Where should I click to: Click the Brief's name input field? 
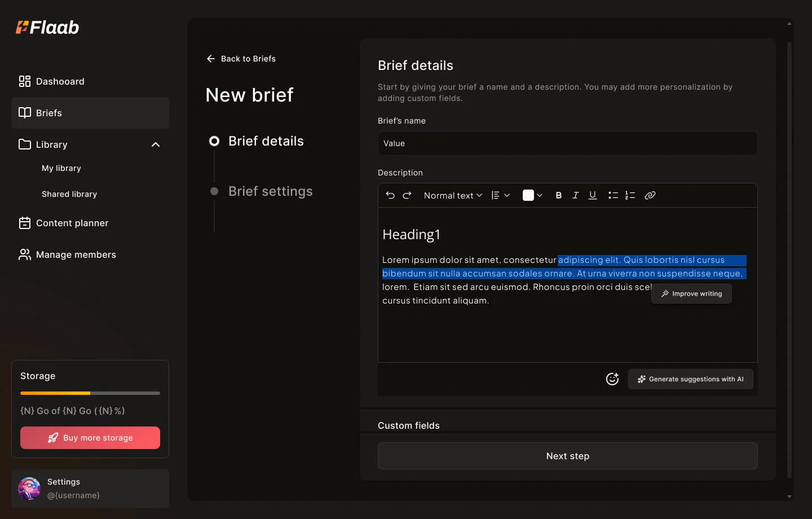567,143
